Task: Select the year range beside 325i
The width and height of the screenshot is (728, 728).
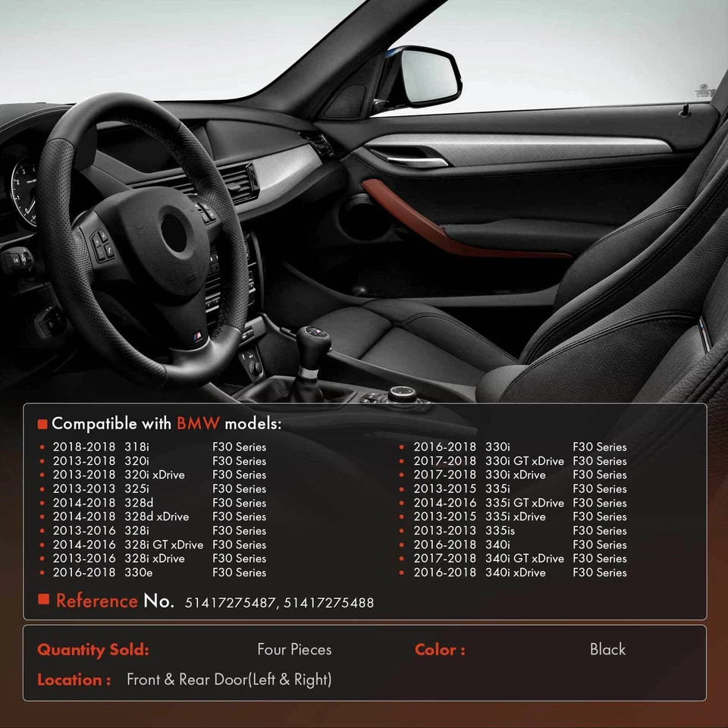Action: point(84,488)
